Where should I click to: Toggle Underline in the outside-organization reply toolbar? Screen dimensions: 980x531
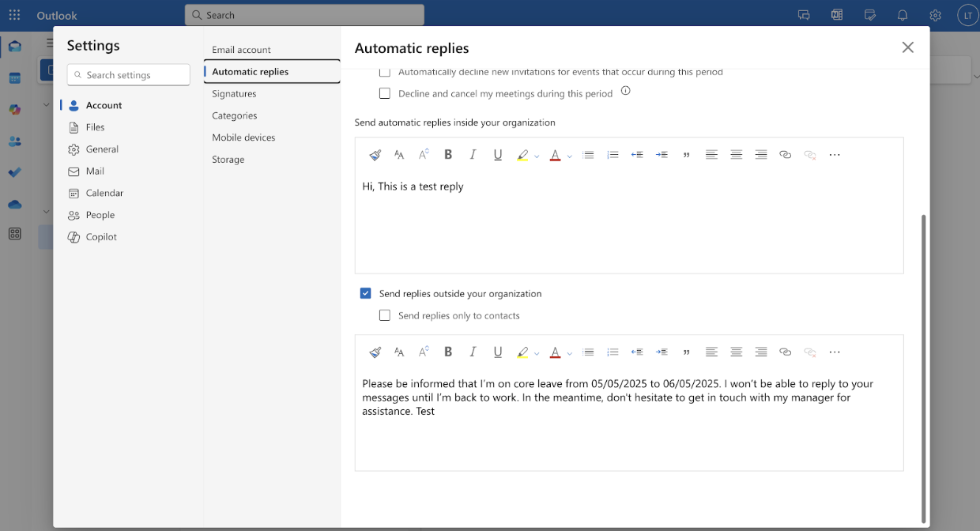498,352
